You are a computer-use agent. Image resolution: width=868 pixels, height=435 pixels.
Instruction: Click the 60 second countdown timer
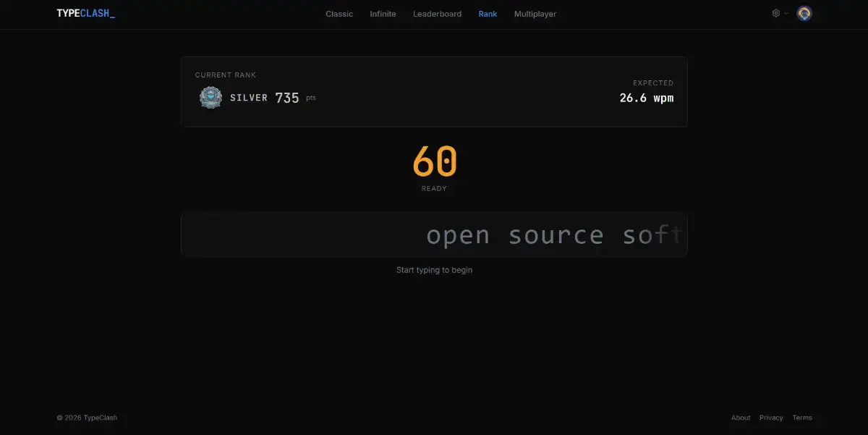pyautogui.click(x=435, y=162)
